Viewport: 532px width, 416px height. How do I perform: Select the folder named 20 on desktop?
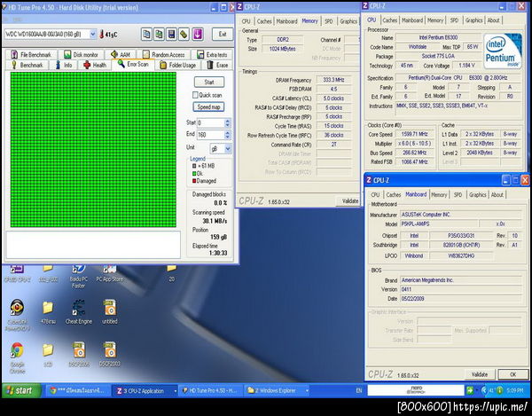tap(172, 273)
